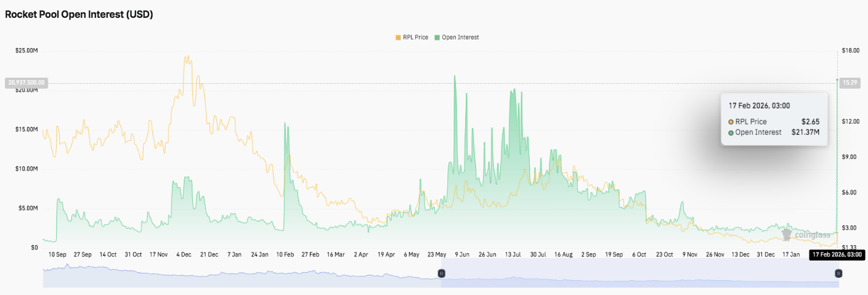Click the 30 Jul date on x-axis

tap(537, 254)
